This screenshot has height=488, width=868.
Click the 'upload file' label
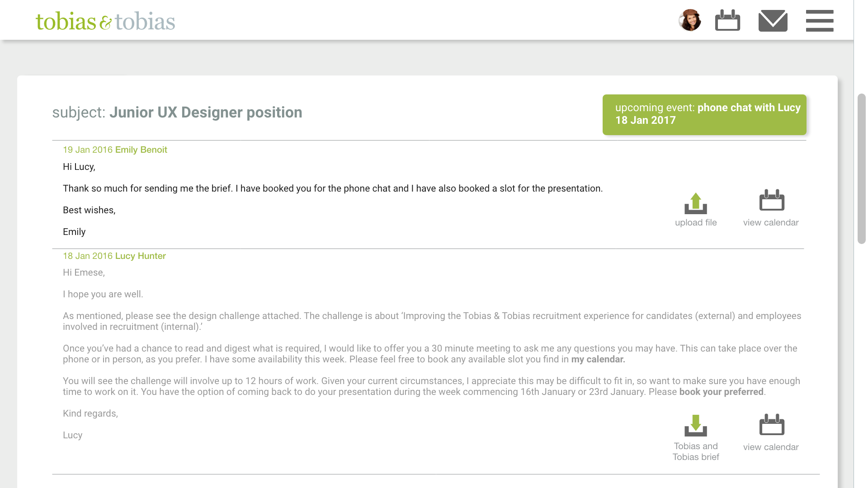point(695,222)
